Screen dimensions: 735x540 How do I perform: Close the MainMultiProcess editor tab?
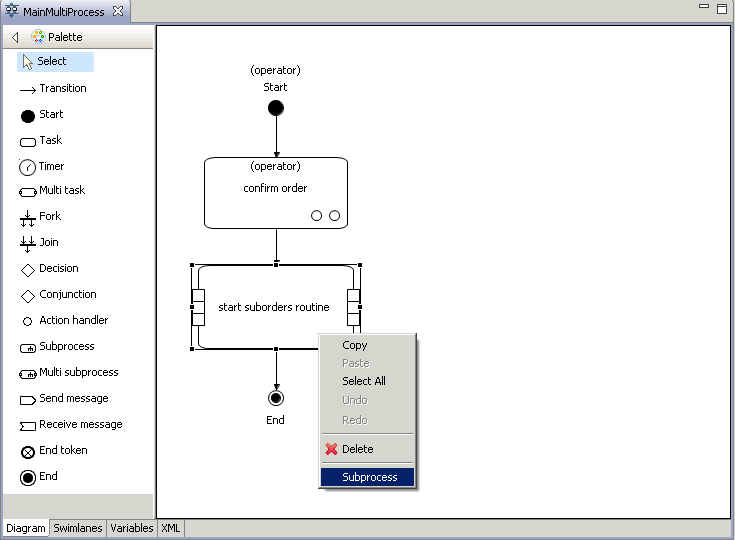118,11
